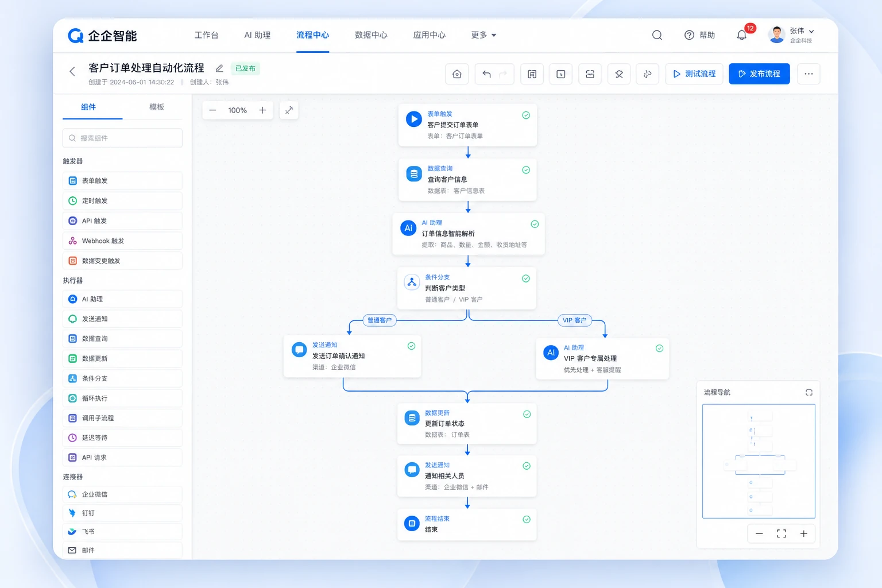This screenshot has height=588, width=882.
Task: Click the AI icon on 订单信息智能解析 node
Action: click(408, 228)
